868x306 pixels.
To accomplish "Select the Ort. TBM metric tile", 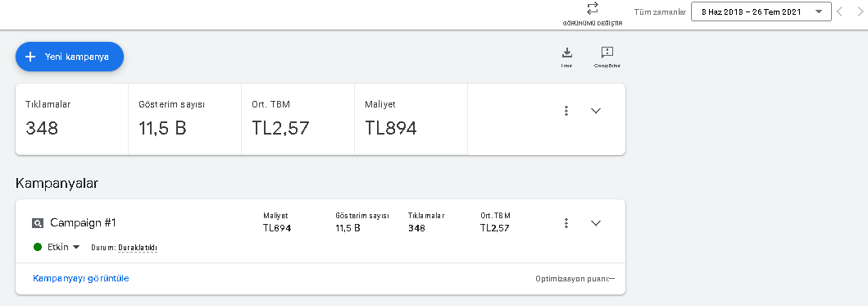I will 298,119.
